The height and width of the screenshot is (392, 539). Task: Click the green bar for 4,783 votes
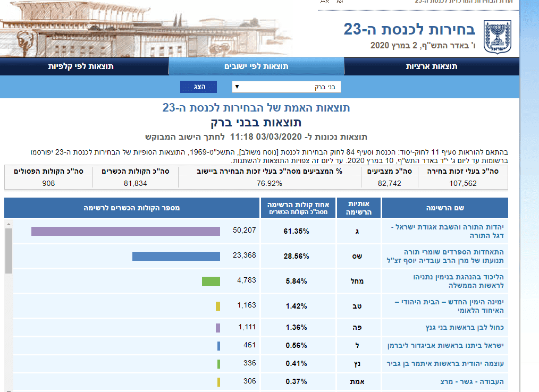click(210, 281)
